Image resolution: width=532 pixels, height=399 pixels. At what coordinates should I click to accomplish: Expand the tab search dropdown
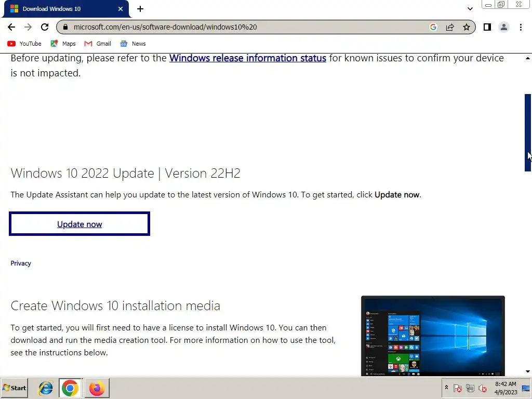(470, 9)
